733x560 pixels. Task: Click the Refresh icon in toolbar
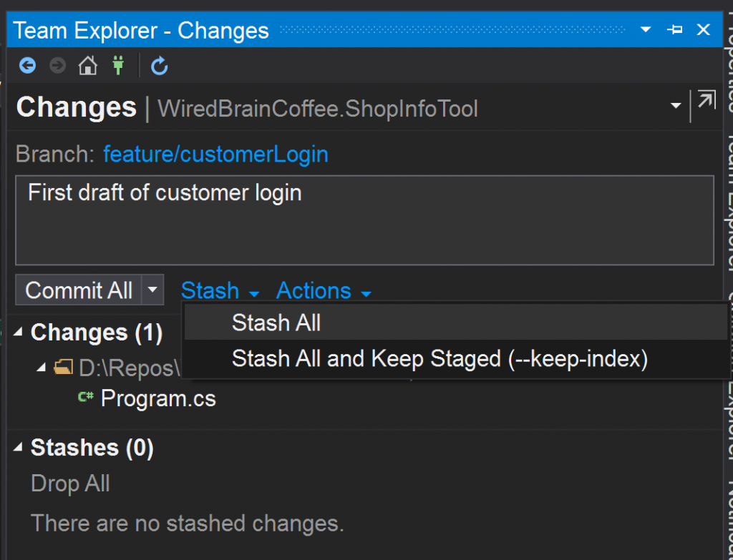(x=160, y=65)
